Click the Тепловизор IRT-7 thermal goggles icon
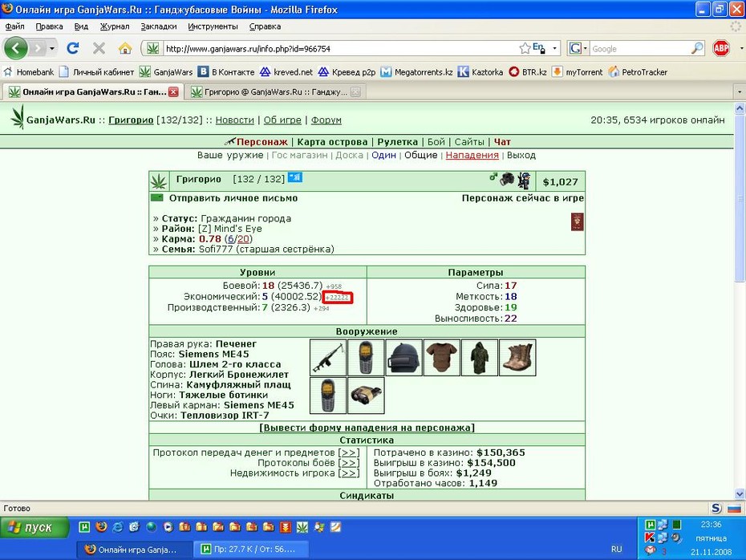 [x=366, y=396]
